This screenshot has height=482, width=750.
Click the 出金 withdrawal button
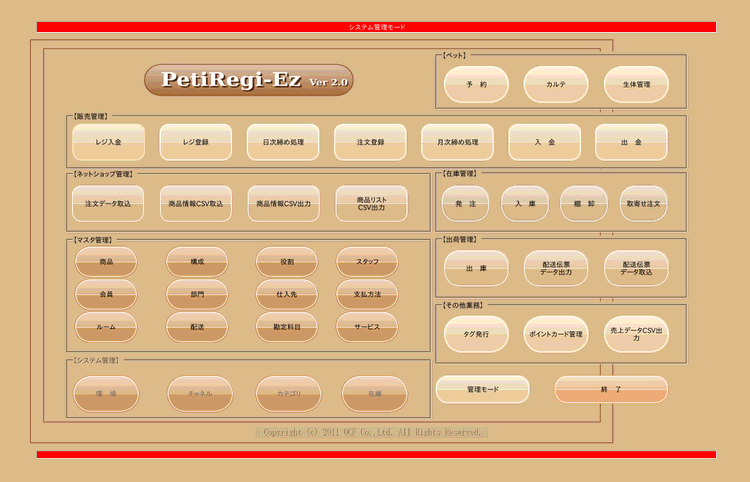[x=631, y=142]
